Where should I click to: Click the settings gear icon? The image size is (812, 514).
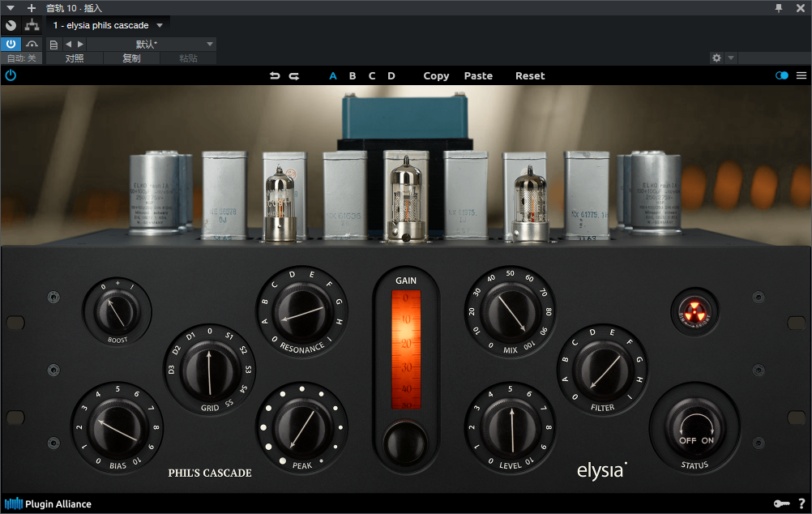(x=716, y=58)
